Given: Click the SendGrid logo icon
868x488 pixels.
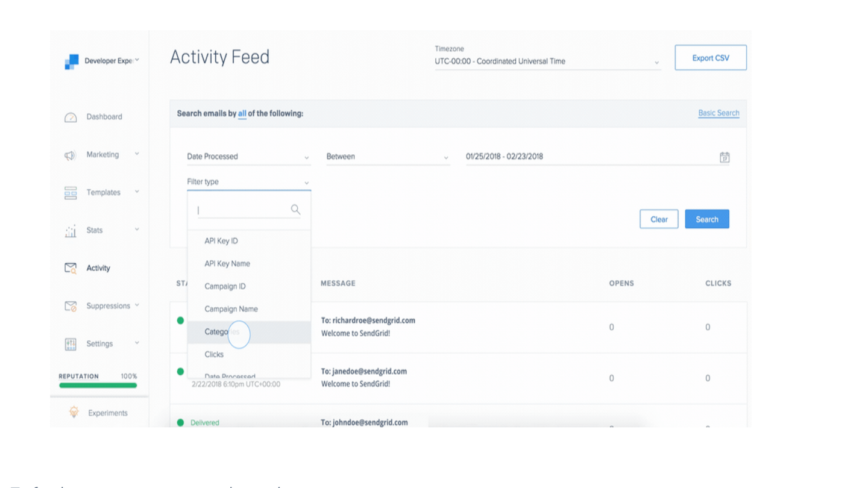Looking at the screenshot, I should pyautogui.click(x=72, y=61).
